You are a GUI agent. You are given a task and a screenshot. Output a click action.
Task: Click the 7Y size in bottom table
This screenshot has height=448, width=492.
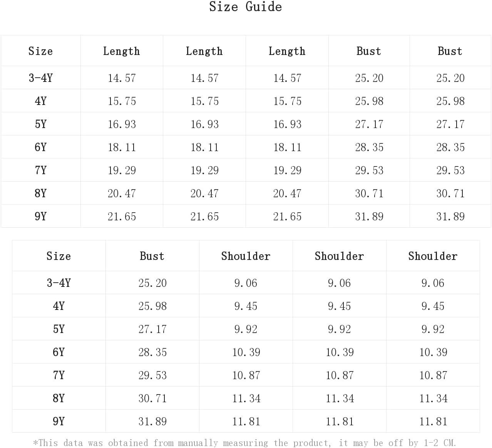click(59, 375)
